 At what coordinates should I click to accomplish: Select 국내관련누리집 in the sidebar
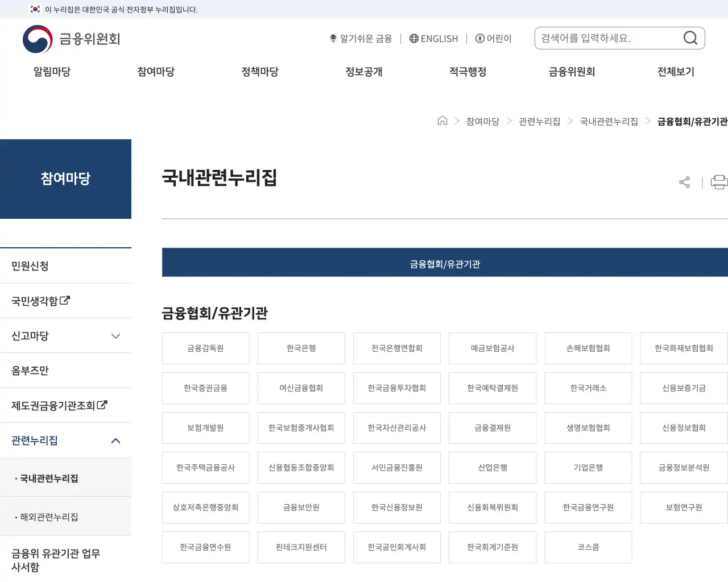tap(66, 478)
